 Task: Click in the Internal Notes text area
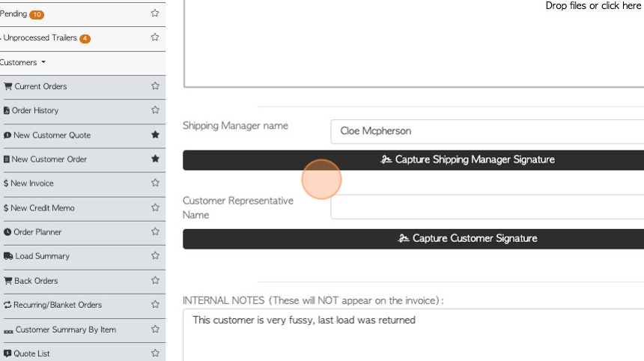413,335
